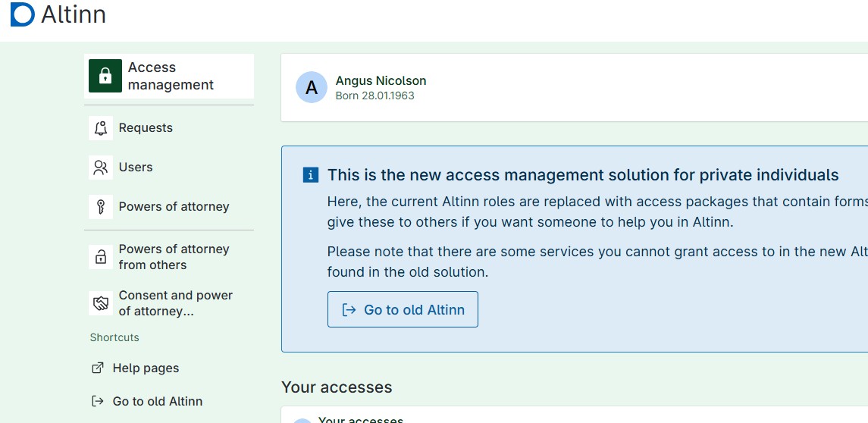
Task: Select the Angus Nicolson name text
Action: point(381,81)
